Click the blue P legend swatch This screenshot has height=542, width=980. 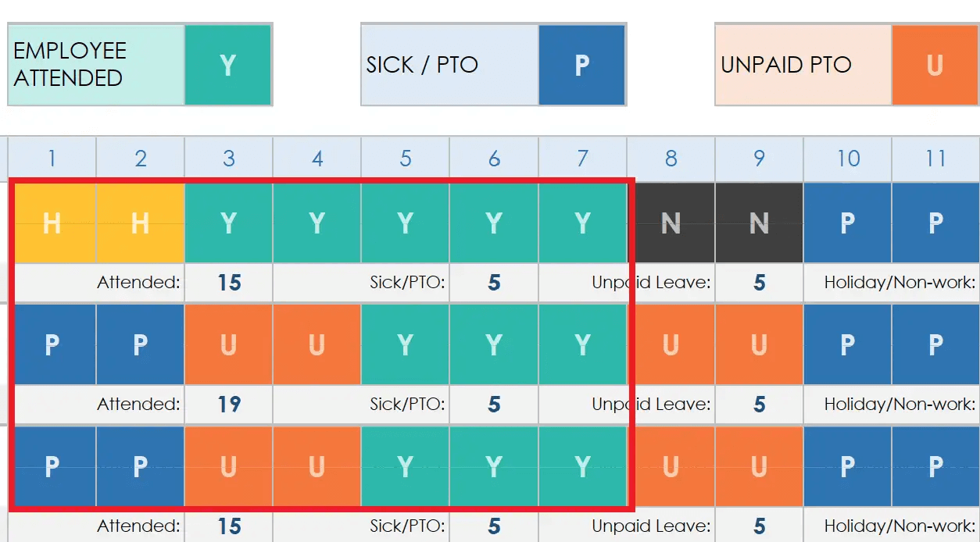click(x=582, y=65)
